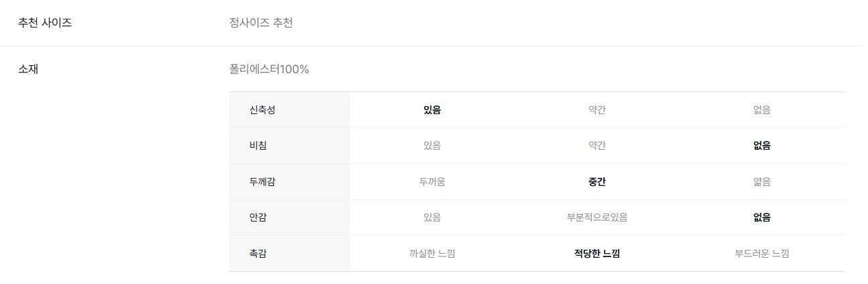The image size is (868, 284).
Task: Select the bold 있음 option for 신축성
Action: (432, 110)
